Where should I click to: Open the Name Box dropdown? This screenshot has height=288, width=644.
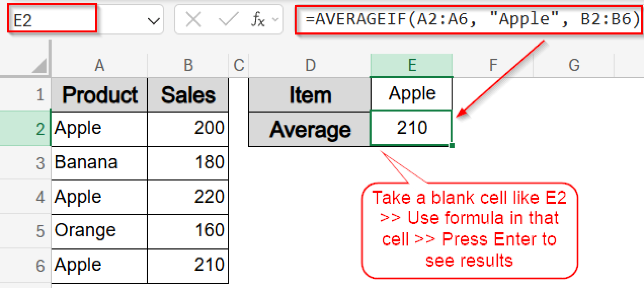[x=153, y=20]
